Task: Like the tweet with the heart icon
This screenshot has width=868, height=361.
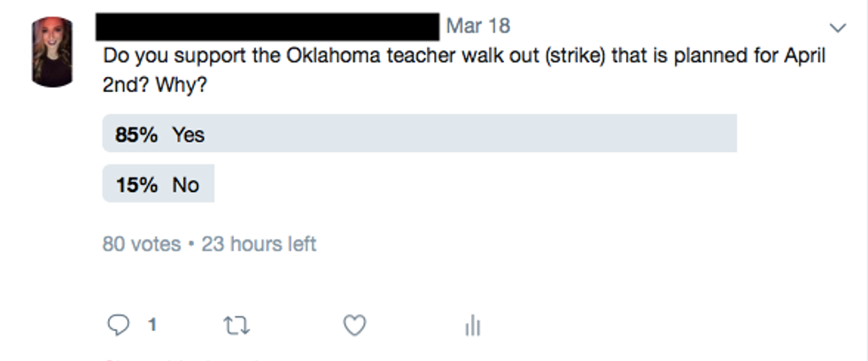Action: 354,326
